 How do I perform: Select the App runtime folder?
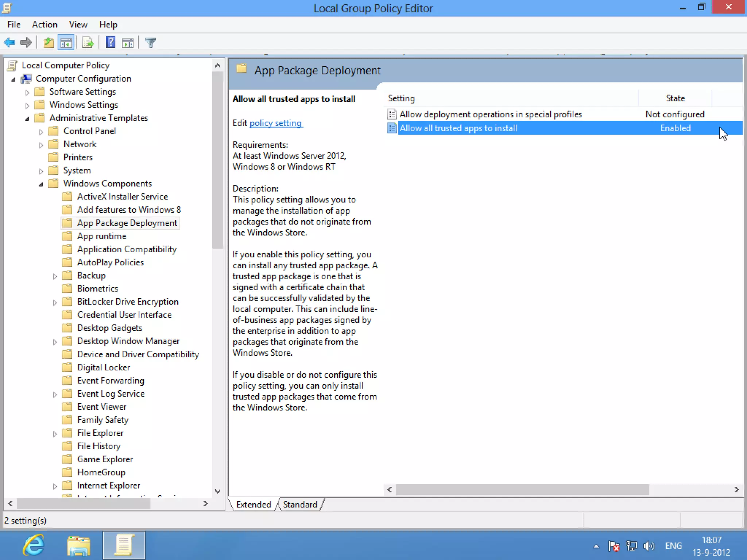click(101, 236)
